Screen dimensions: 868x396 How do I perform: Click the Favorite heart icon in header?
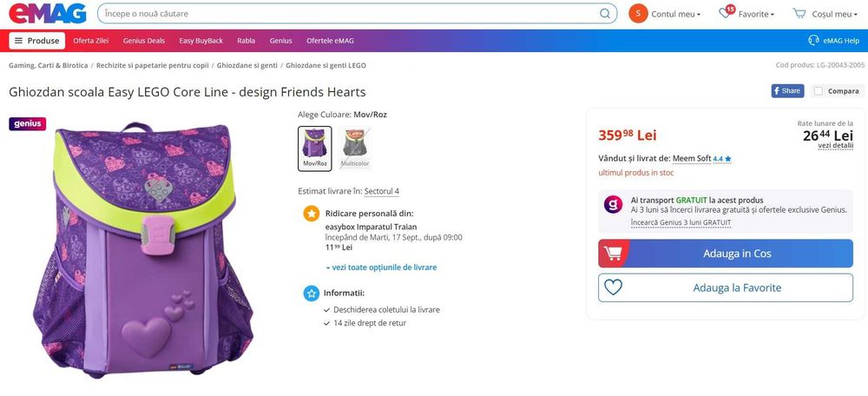(x=726, y=14)
